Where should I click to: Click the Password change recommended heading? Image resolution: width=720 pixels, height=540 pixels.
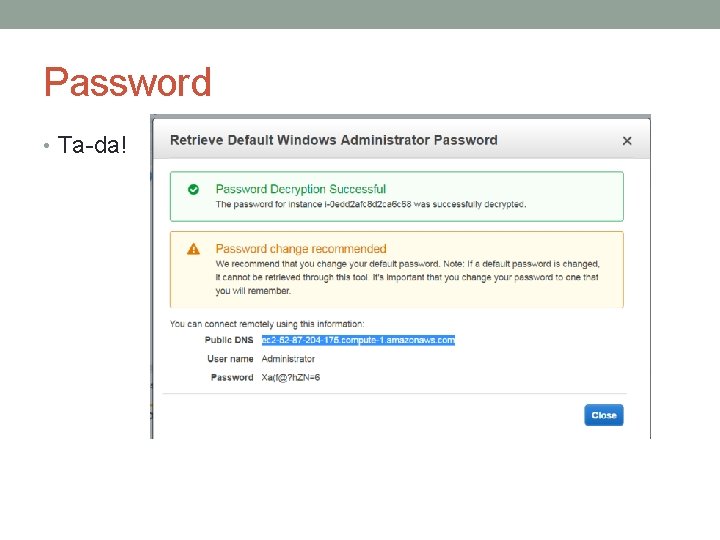pyautogui.click(x=300, y=249)
